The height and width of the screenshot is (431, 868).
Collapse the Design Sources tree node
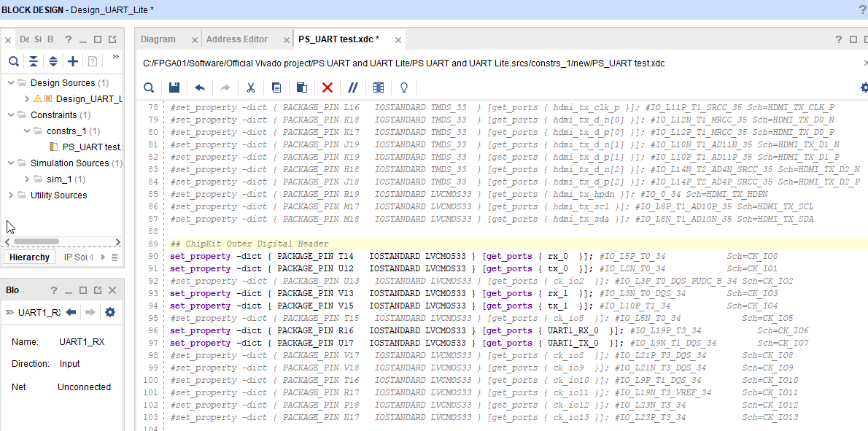tap(11, 83)
